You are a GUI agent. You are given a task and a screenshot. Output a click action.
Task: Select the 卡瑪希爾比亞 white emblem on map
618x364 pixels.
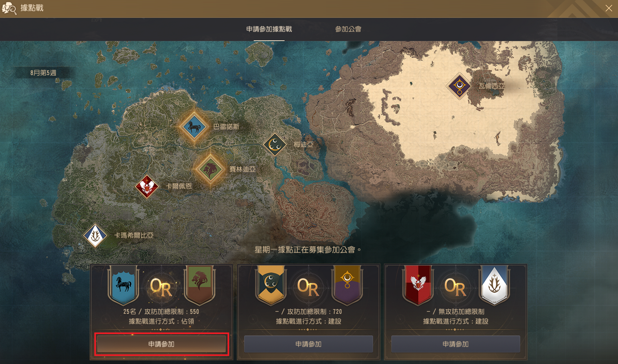(95, 236)
